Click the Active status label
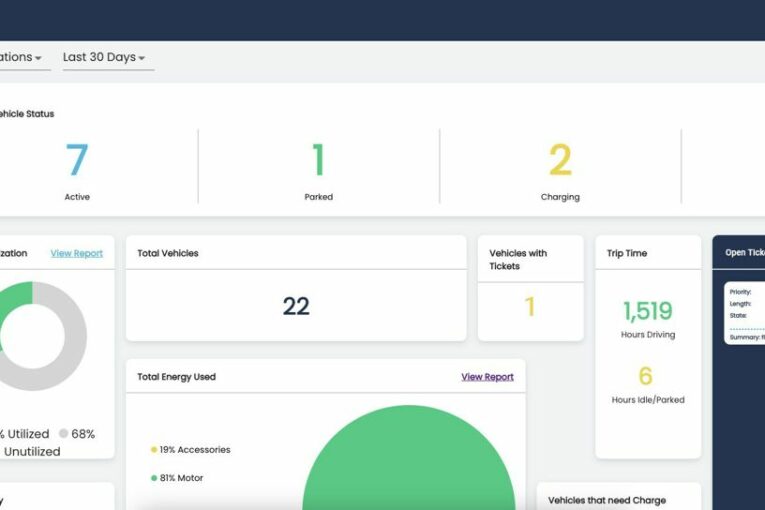 click(77, 197)
